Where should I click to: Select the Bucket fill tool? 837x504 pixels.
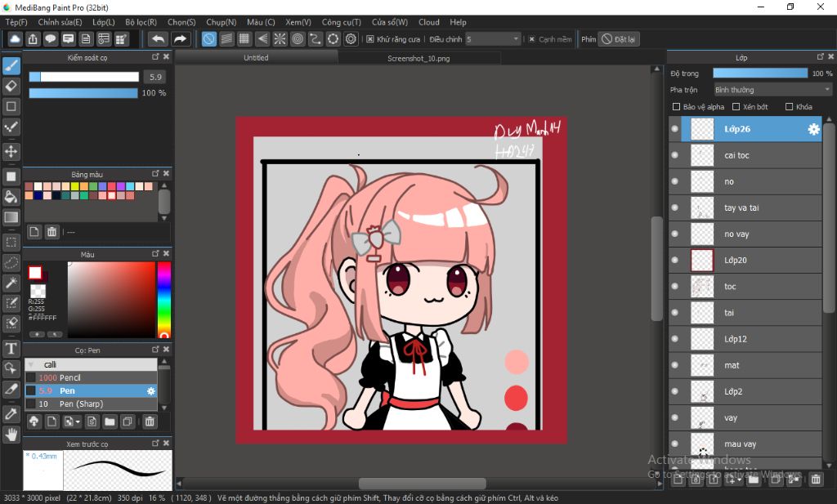pyautogui.click(x=11, y=197)
